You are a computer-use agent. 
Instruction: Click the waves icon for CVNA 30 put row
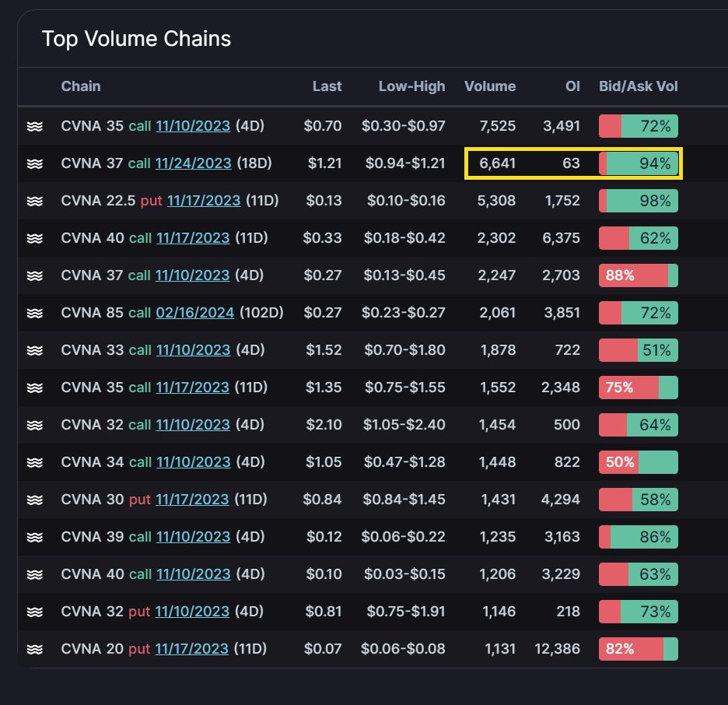[35, 500]
